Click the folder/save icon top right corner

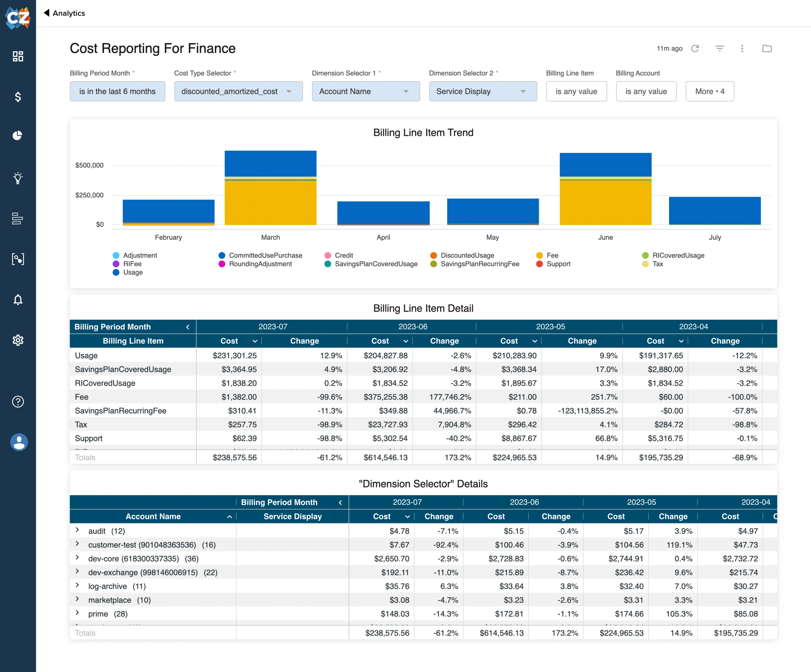point(767,48)
